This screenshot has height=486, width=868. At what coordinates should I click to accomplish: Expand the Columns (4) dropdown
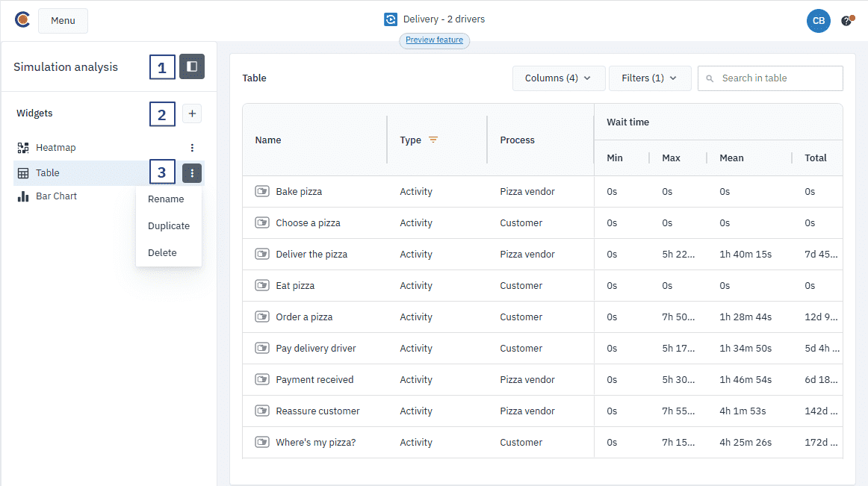tap(557, 78)
